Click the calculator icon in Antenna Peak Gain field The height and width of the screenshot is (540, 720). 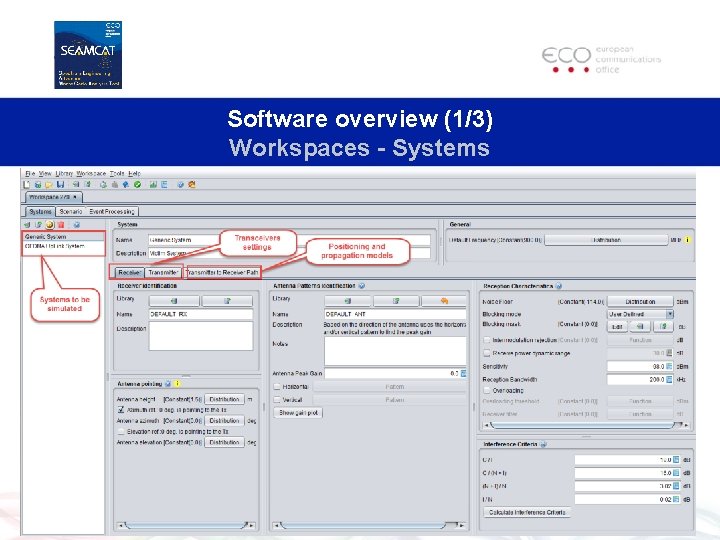point(463,373)
